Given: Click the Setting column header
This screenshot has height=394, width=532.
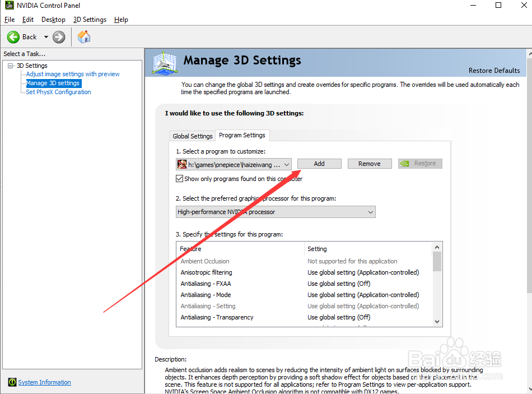Looking at the screenshot, I should click(x=368, y=249).
